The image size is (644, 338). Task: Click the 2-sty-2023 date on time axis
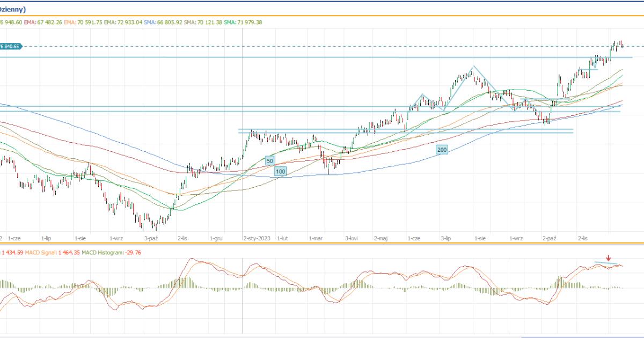point(257,237)
